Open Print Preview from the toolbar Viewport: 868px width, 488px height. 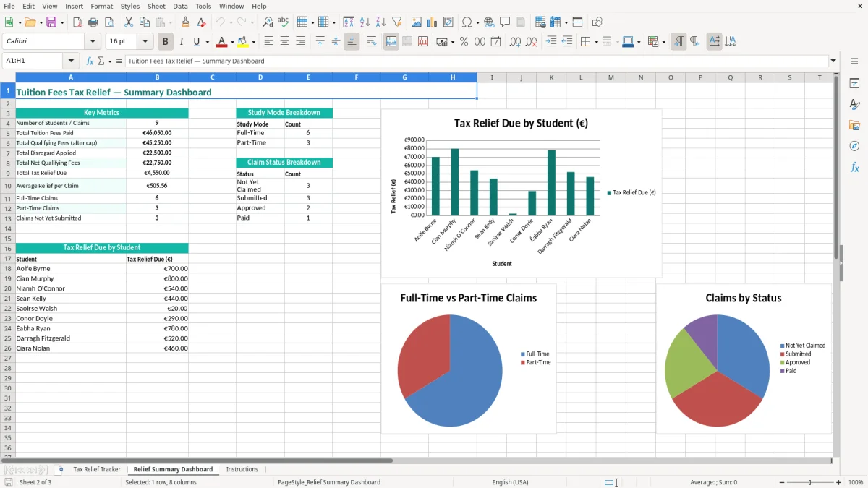coord(109,22)
